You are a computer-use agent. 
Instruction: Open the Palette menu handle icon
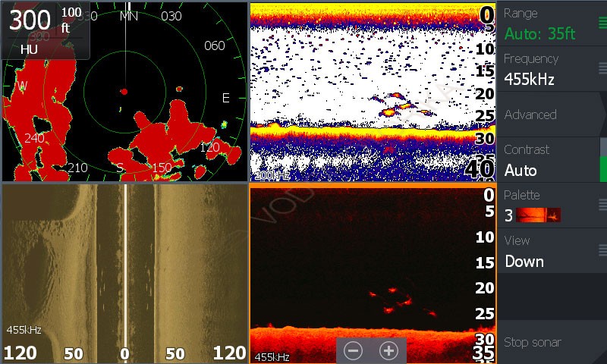pyautogui.click(x=602, y=205)
